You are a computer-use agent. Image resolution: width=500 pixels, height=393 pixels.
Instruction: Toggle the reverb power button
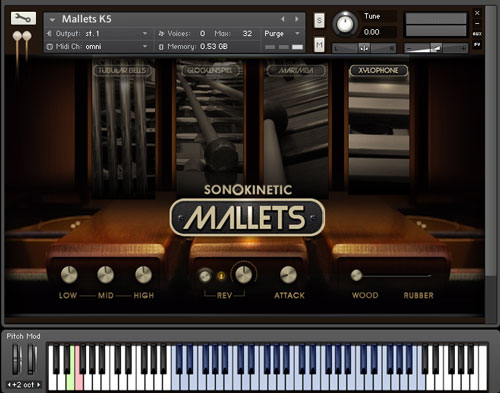221,276
